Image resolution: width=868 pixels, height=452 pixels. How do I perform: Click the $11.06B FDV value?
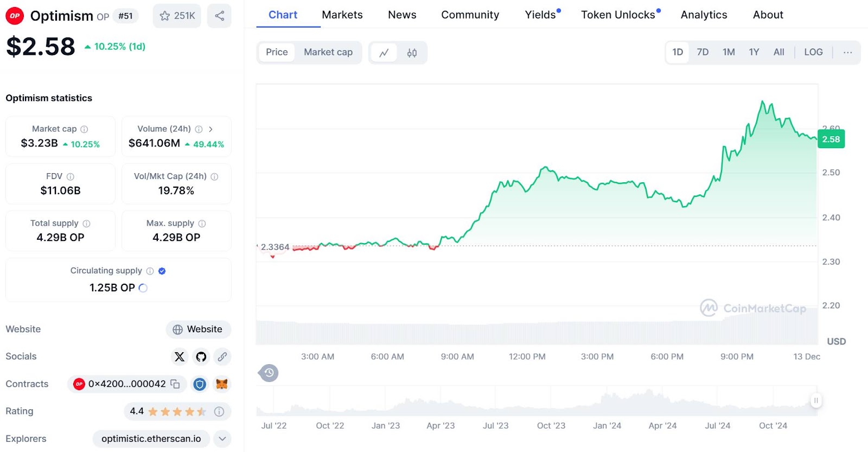(x=60, y=190)
